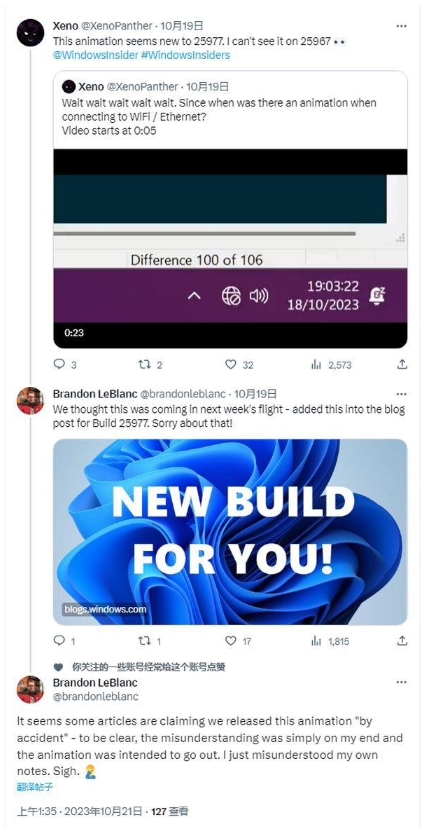The image size is (428, 835).
Task: Share Xeno's tweet via share icon
Action: [402, 364]
